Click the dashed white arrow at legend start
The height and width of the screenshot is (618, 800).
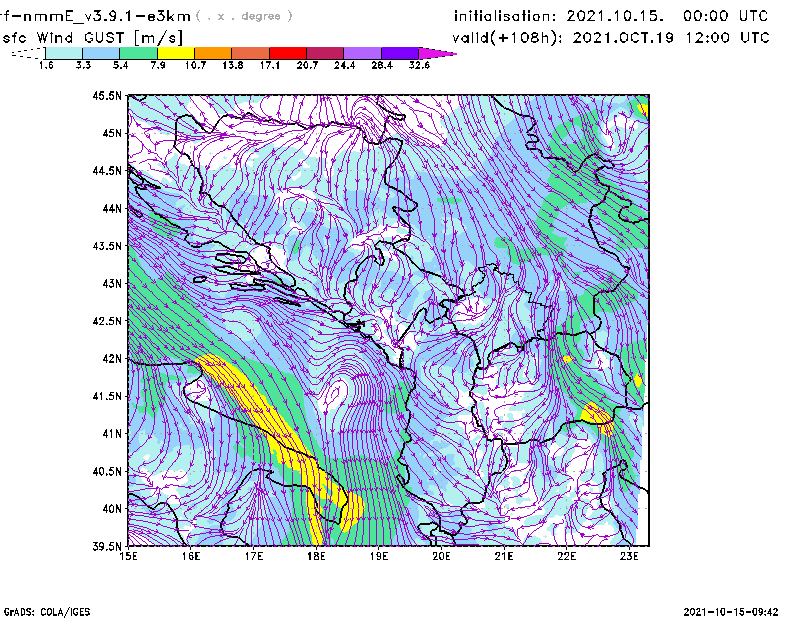(28, 53)
